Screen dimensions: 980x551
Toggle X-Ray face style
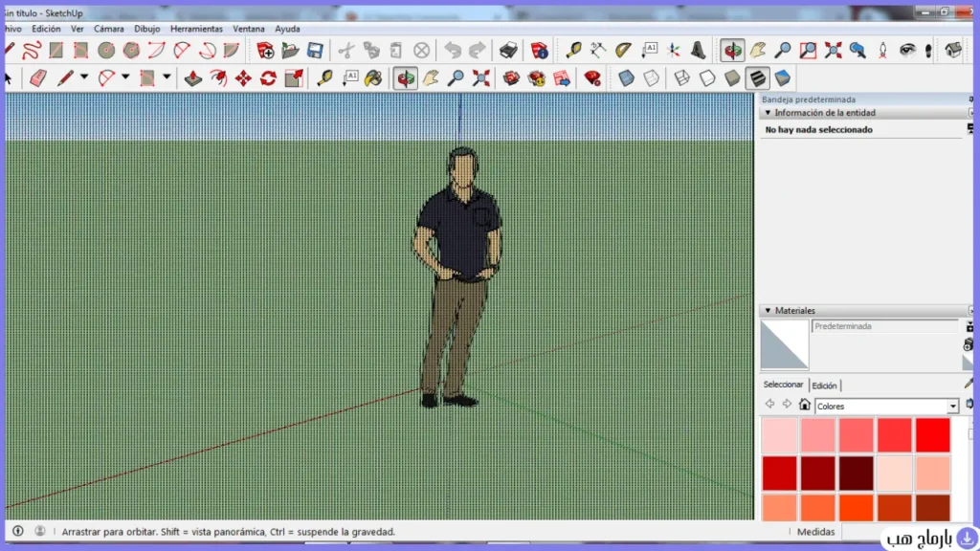tap(626, 78)
